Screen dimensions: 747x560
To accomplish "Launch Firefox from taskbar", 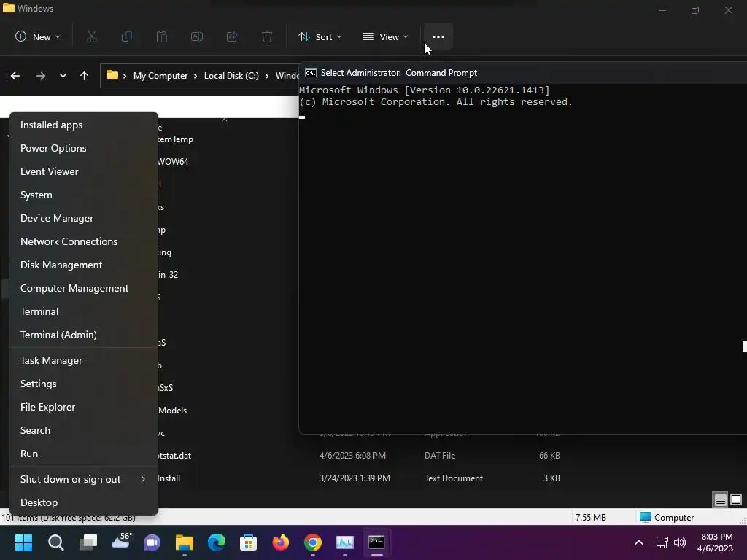I will point(281,542).
